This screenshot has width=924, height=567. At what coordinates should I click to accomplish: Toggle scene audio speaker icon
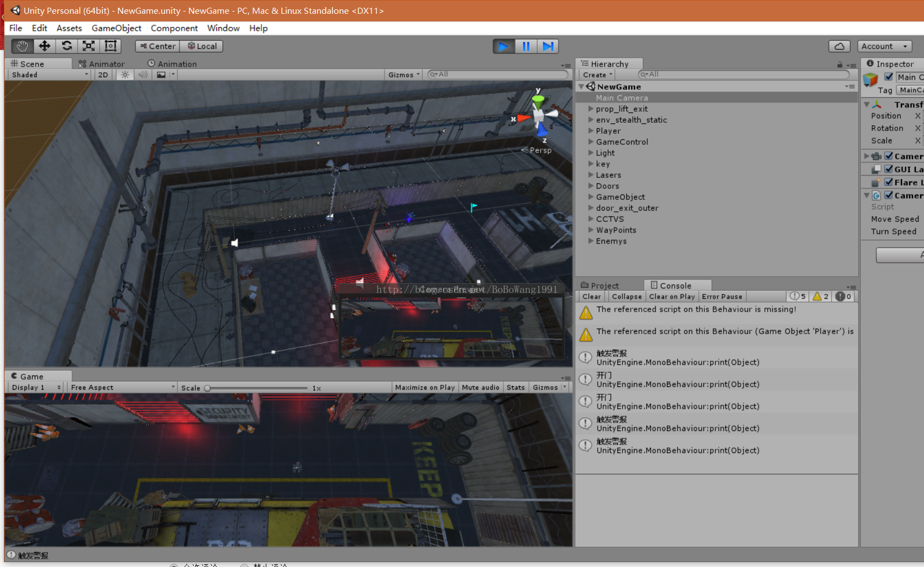[143, 75]
